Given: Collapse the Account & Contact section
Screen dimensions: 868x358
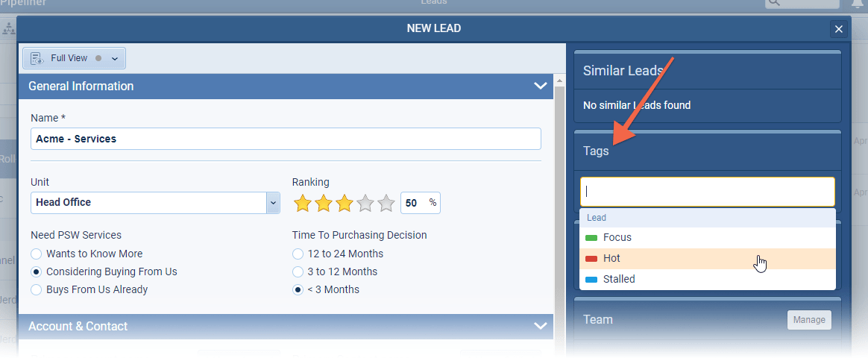Looking at the screenshot, I should coord(541,326).
